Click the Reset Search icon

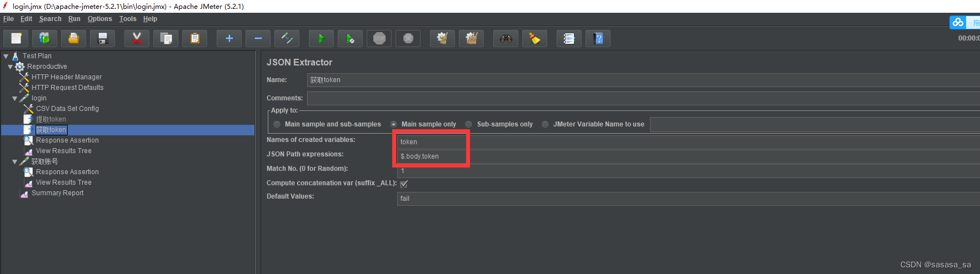pos(535,38)
